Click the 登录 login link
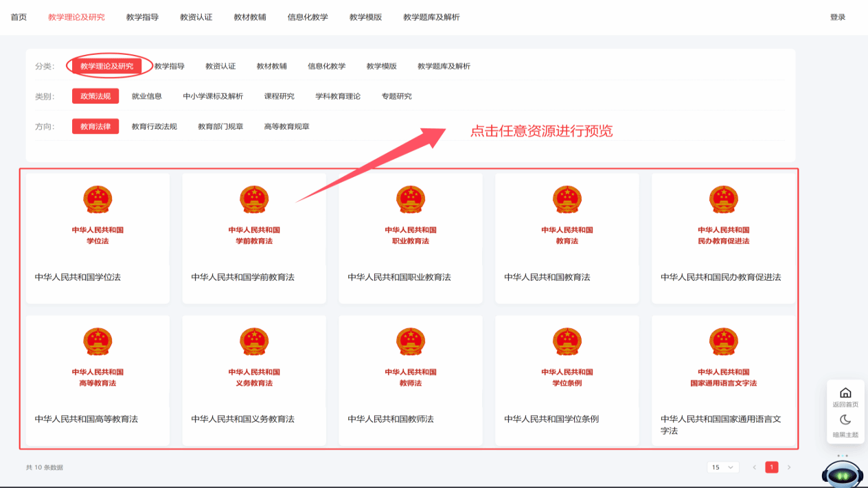 [838, 17]
